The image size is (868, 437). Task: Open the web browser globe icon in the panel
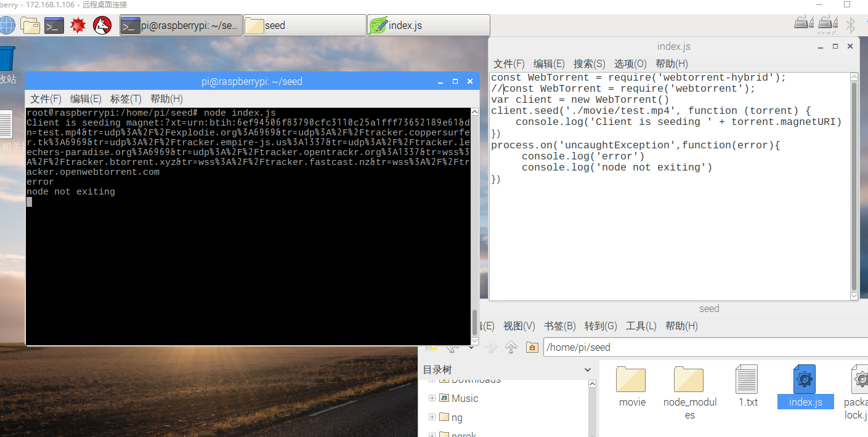(x=7, y=25)
